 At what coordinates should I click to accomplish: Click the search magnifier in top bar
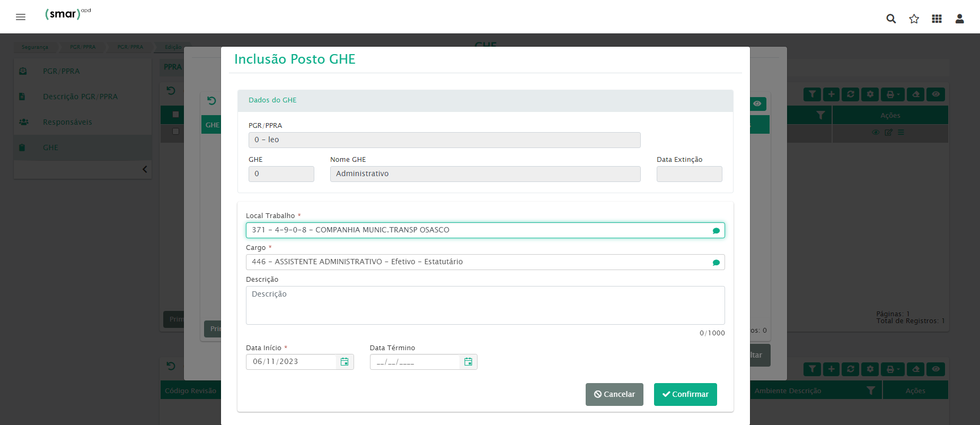click(891, 19)
